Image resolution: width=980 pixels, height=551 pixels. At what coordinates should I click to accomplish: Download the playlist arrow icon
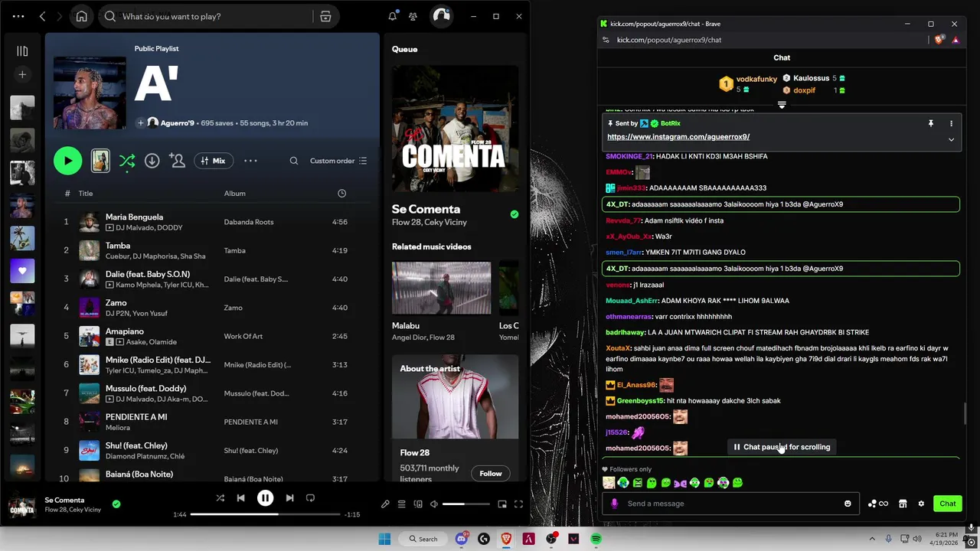coord(152,161)
